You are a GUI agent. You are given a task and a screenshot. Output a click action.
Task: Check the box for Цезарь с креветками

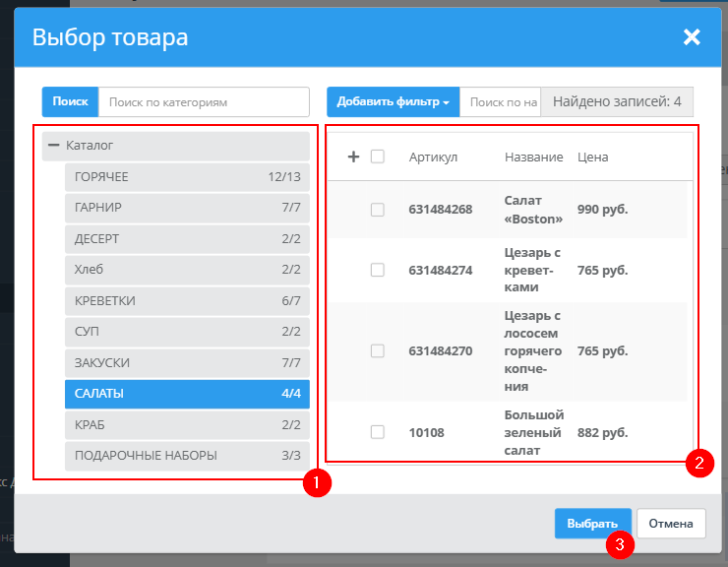378,270
